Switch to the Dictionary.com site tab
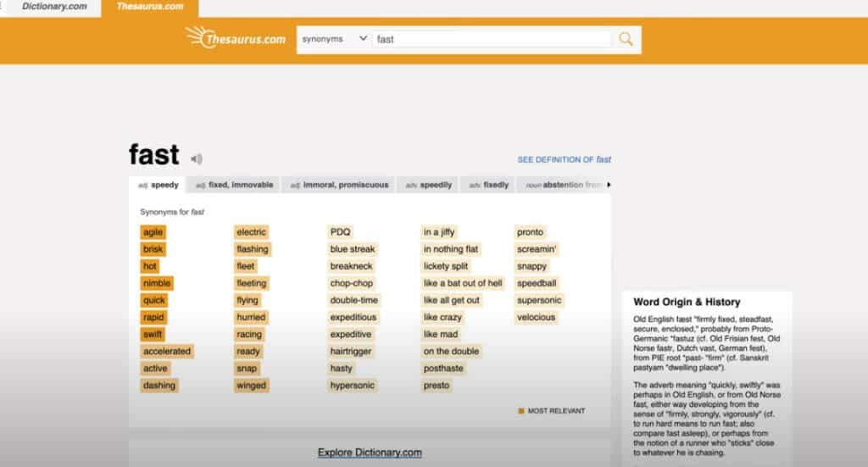868x467 pixels. (x=53, y=7)
